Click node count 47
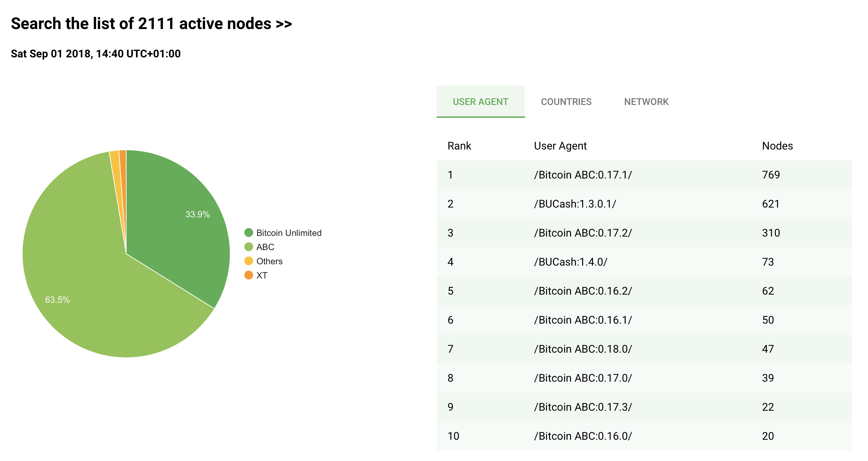The height and width of the screenshot is (461, 868). click(x=768, y=349)
